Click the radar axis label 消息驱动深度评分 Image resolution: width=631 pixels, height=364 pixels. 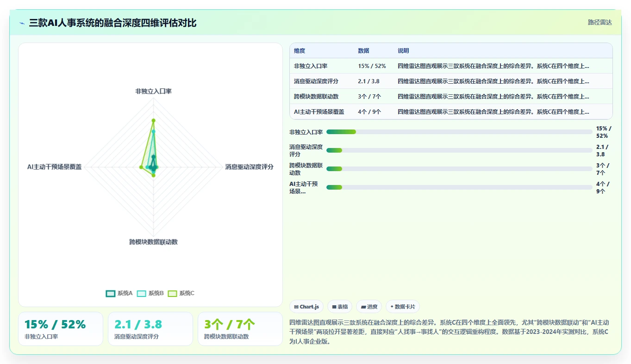pyautogui.click(x=250, y=167)
